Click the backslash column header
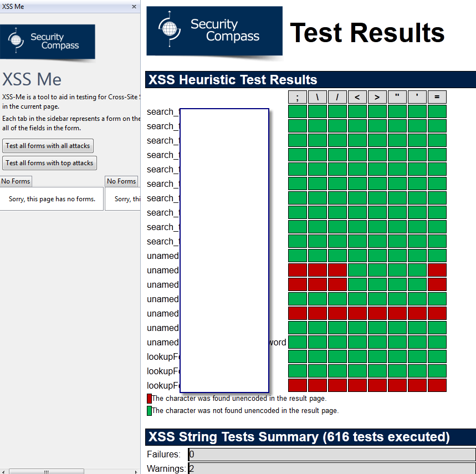This screenshot has height=474, width=476. 317,97
